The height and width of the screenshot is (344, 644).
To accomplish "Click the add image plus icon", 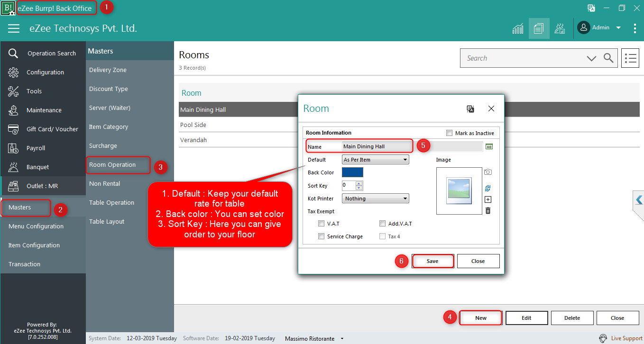I will click(x=488, y=199).
